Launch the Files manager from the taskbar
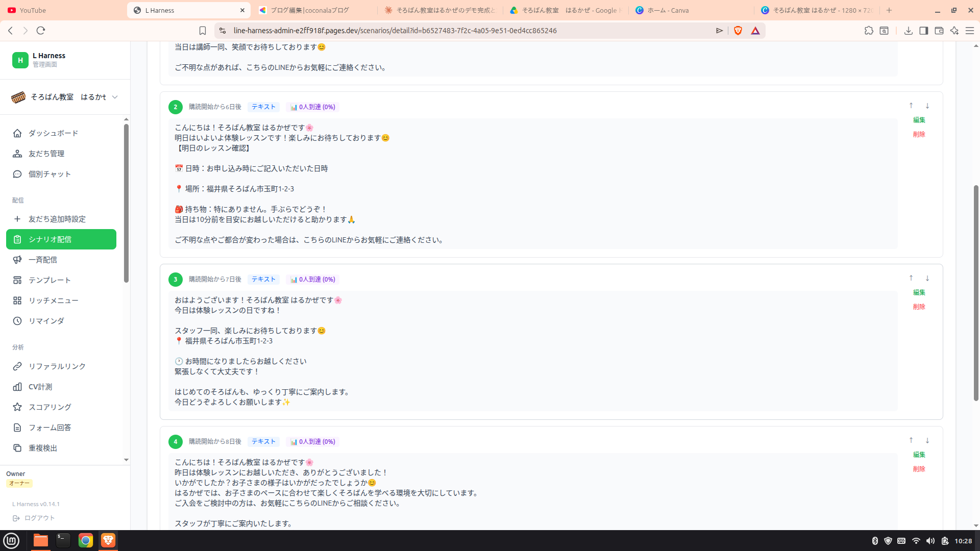Image resolution: width=980 pixels, height=551 pixels. pos(41,541)
